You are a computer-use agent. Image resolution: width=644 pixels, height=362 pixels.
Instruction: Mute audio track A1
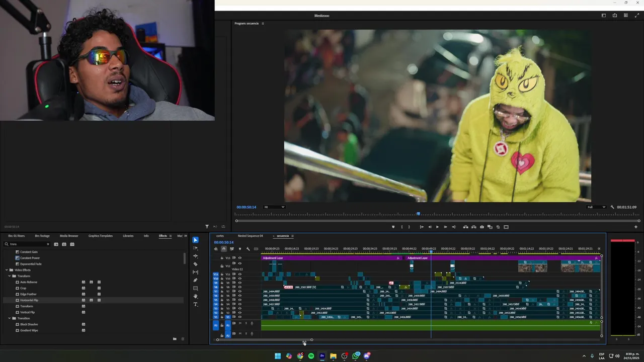[239, 323]
